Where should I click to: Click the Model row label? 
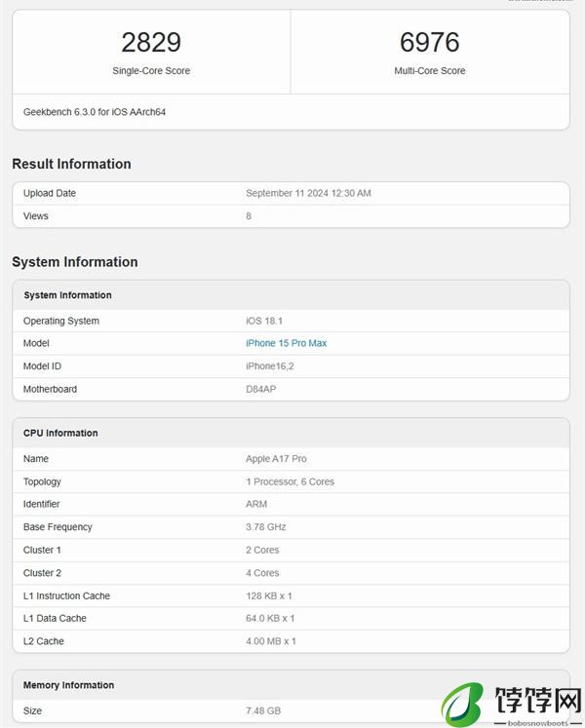36,343
